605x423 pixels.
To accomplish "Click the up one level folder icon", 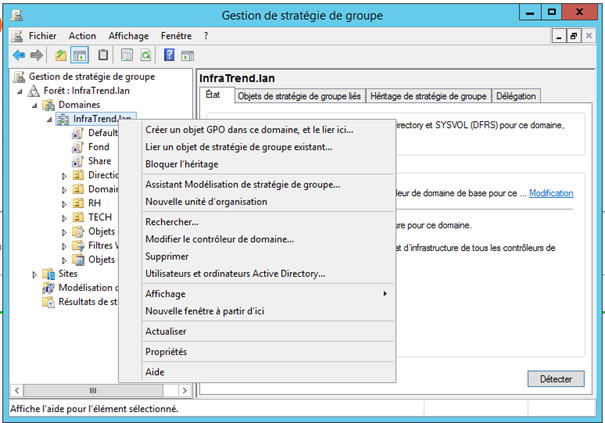I will tap(61, 55).
